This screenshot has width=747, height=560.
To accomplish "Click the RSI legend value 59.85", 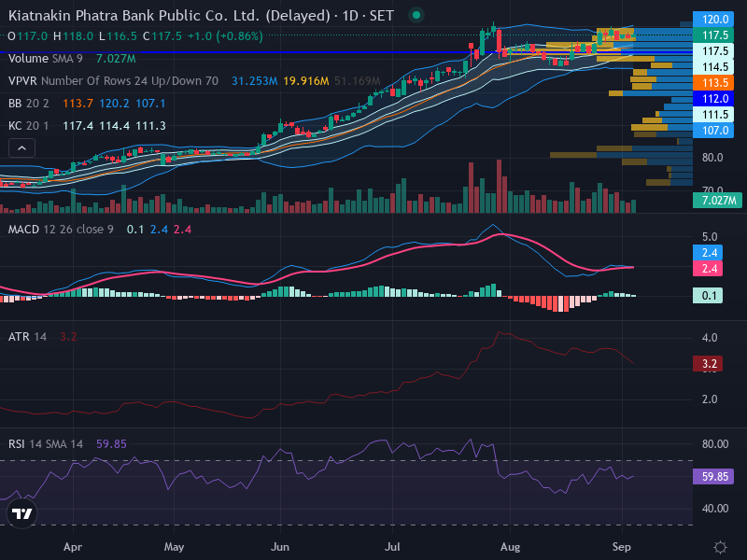I will pos(111,444).
